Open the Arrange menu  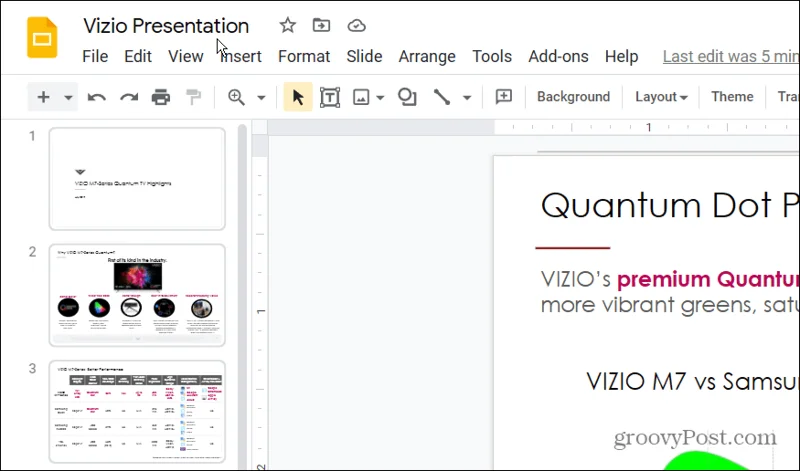click(x=427, y=56)
